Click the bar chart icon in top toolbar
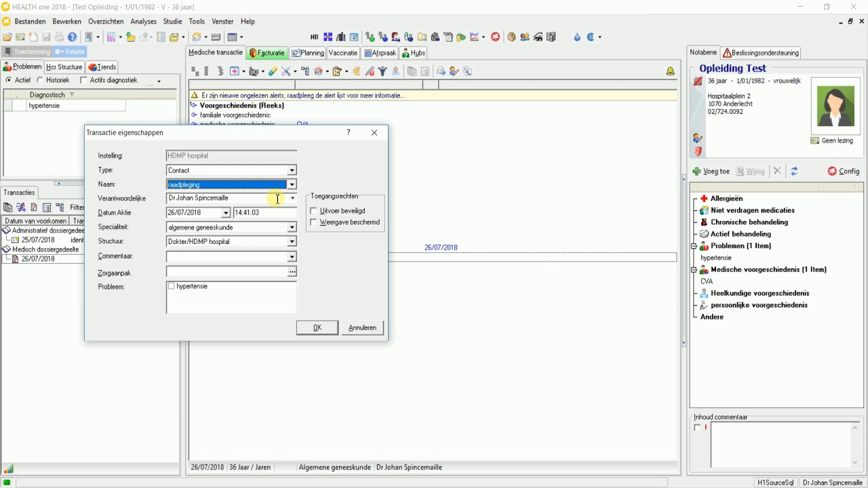 pyautogui.click(x=341, y=37)
